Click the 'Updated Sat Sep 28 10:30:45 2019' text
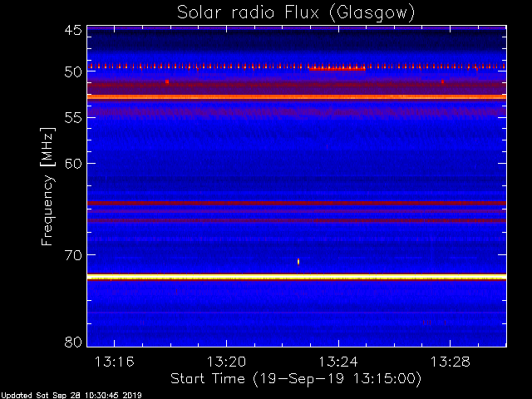The height and width of the screenshot is (399, 532). point(71,396)
